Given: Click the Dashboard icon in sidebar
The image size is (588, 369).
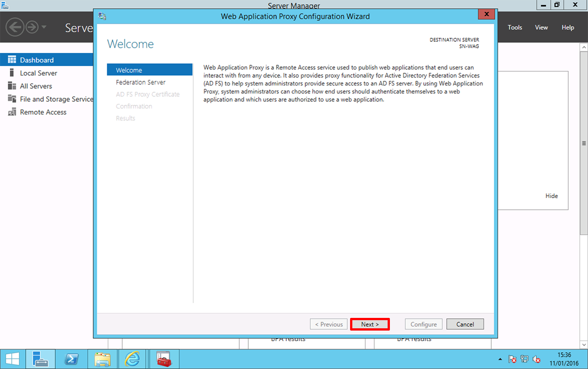Looking at the screenshot, I should click(12, 60).
